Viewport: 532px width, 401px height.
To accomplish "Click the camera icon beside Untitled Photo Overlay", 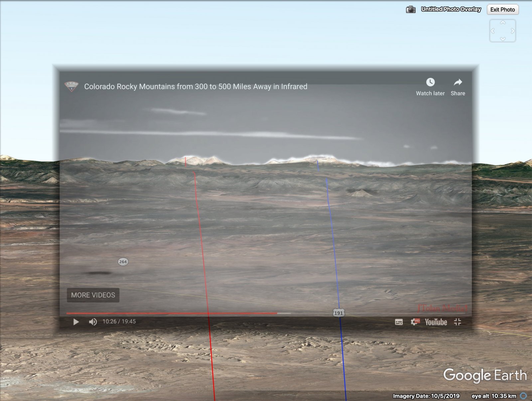I will click(x=411, y=10).
